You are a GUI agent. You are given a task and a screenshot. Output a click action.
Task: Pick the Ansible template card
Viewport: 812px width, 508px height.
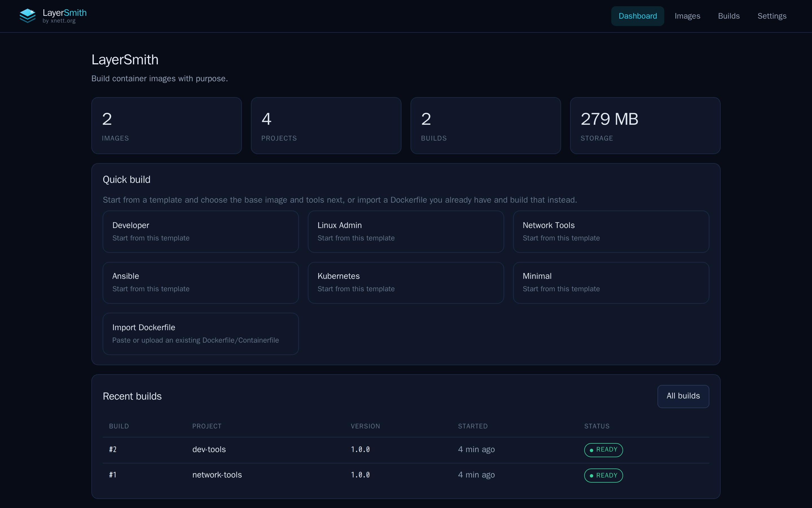201,283
